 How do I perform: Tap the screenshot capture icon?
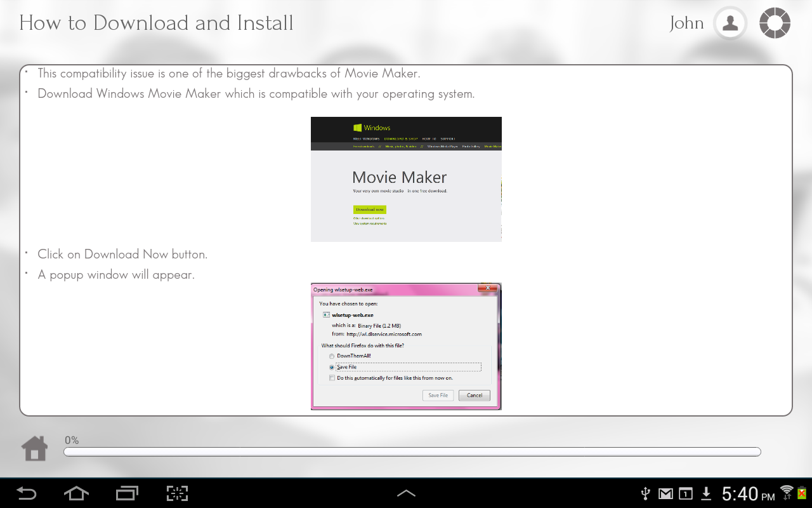click(x=178, y=493)
